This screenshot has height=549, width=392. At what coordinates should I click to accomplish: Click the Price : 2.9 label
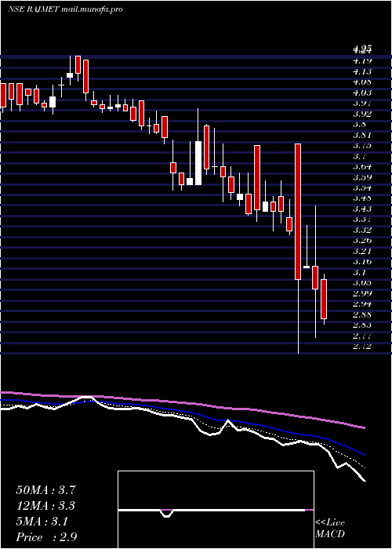point(46,537)
